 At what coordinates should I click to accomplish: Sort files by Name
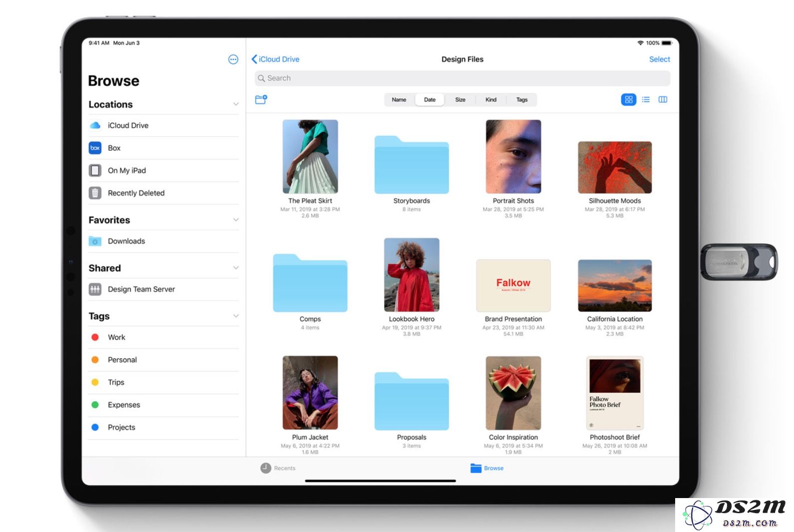[x=399, y=100]
